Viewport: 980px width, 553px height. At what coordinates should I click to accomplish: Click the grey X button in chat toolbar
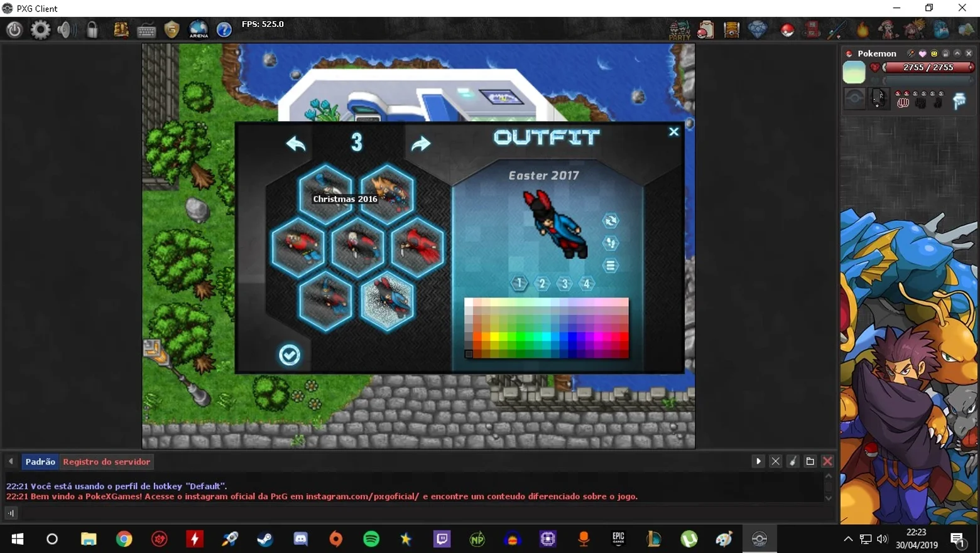click(776, 461)
